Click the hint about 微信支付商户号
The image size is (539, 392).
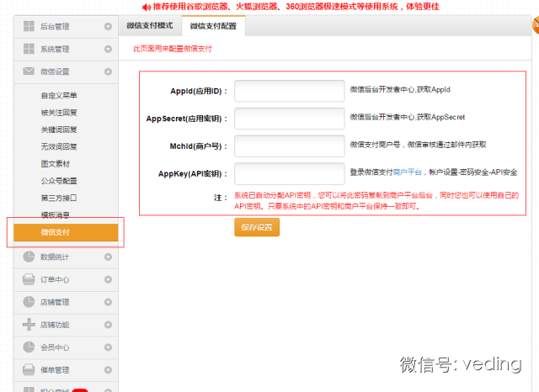[418, 145]
